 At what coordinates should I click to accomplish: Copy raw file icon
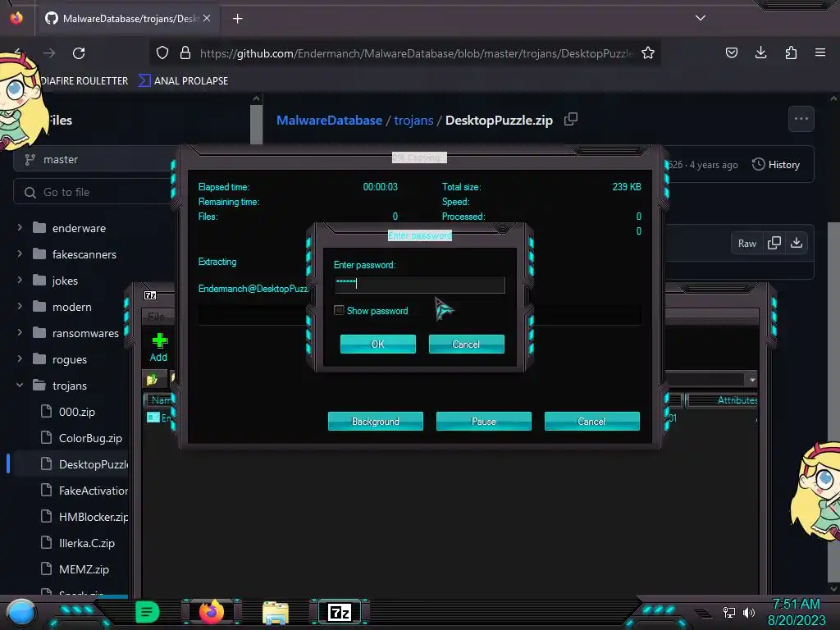(774, 243)
